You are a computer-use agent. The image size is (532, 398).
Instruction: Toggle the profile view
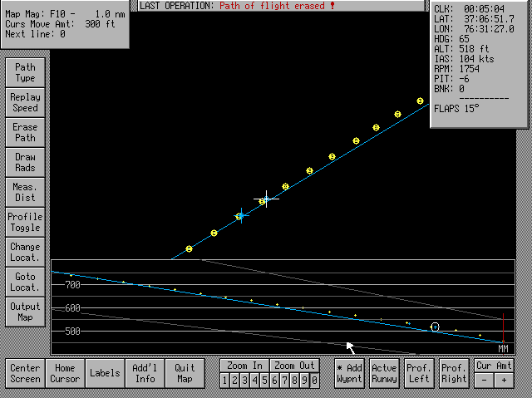[25, 222]
